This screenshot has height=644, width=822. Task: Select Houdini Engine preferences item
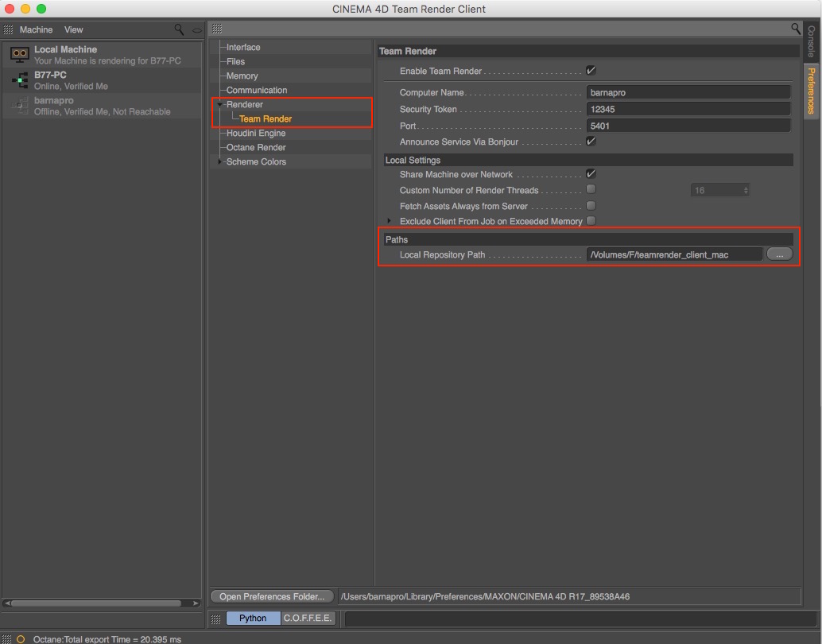[x=256, y=134]
